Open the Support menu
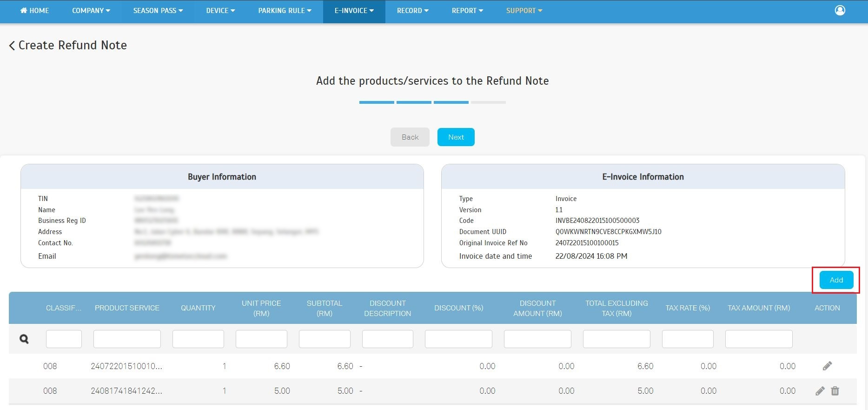 (524, 10)
